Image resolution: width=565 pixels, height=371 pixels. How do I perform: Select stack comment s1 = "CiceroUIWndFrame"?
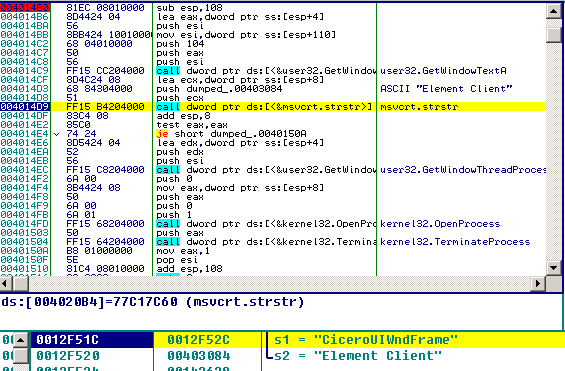[366, 340]
